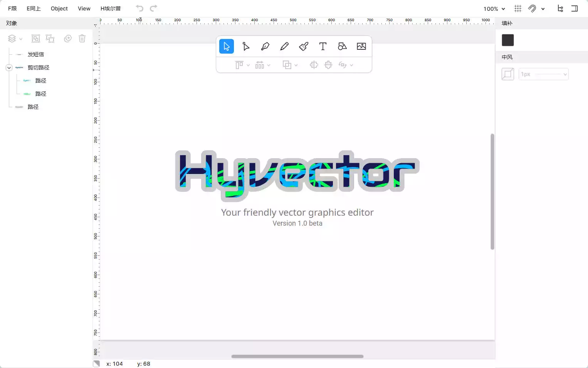This screenshot has width=588, height=368.
Task: Click the 'x: 104' coordinate readout
Action: coord(115,364)
